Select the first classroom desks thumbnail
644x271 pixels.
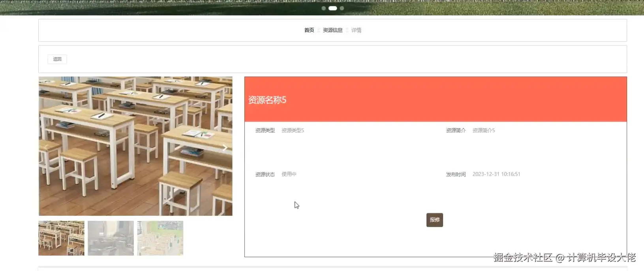(x=61, y=238)
